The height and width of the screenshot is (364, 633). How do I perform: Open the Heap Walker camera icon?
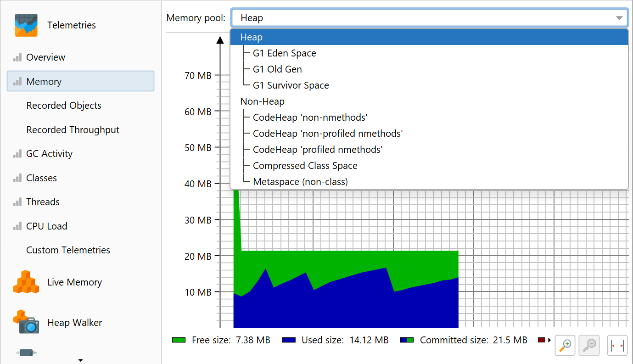click(x=26, y=322)
